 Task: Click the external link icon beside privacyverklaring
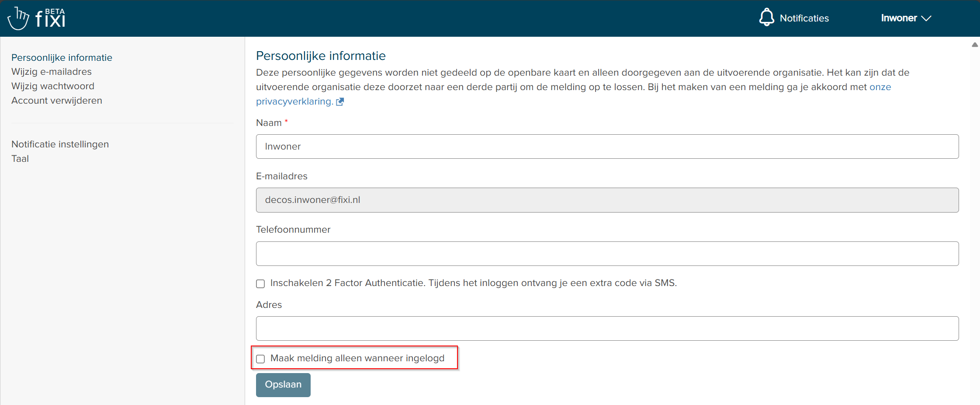click(x=340, y=101)
